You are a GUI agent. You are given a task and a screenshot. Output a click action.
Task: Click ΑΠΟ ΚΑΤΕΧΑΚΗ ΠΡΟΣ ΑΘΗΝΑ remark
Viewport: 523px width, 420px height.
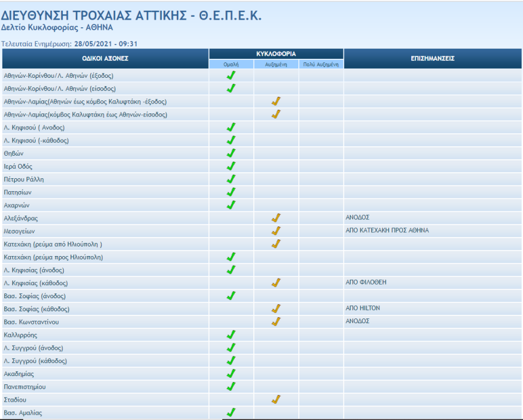387,230
